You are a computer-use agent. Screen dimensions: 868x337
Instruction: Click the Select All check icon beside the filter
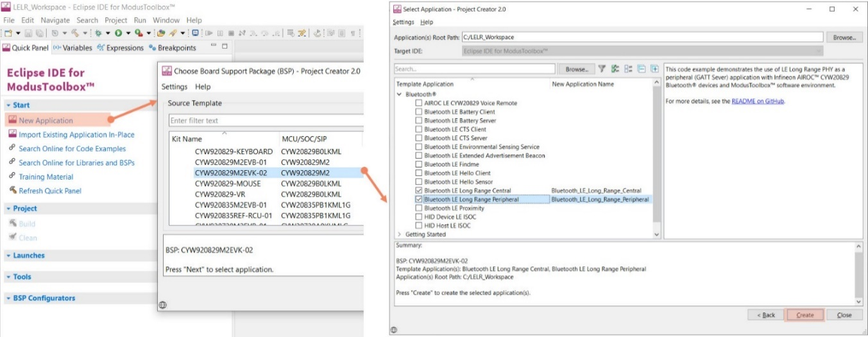[615, 69]
